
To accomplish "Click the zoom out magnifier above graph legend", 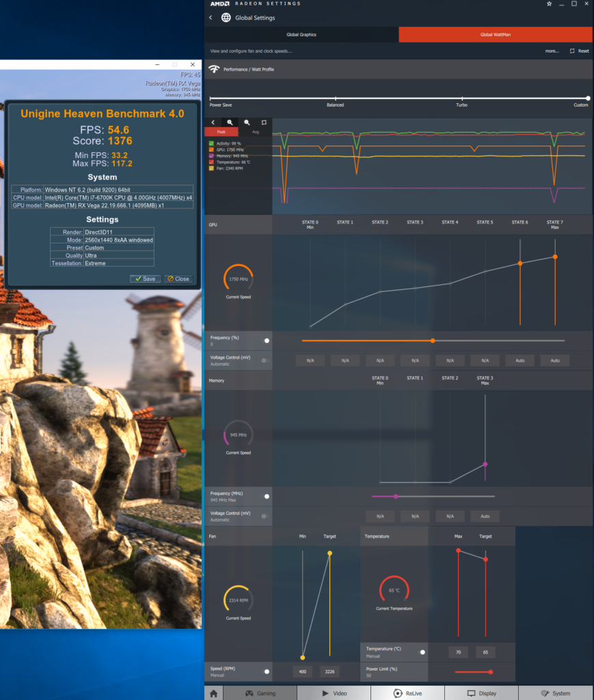I will pos(247,122).
